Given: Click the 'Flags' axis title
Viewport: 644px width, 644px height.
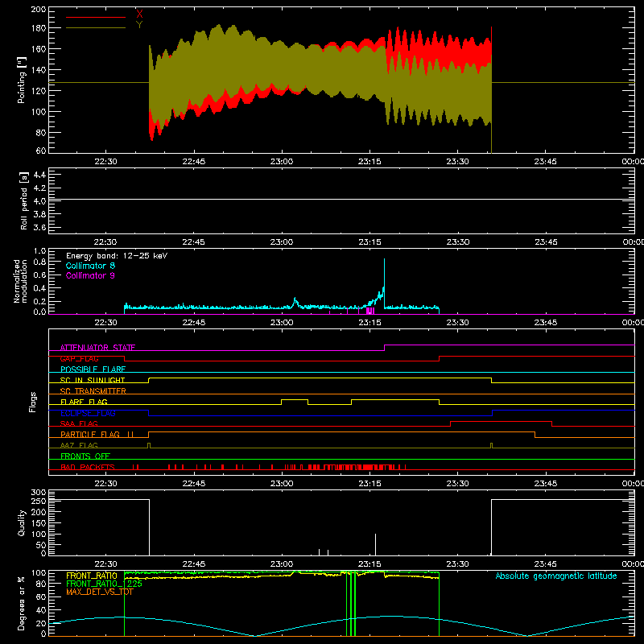Looking at the screenshot, I should click(32, 402).
